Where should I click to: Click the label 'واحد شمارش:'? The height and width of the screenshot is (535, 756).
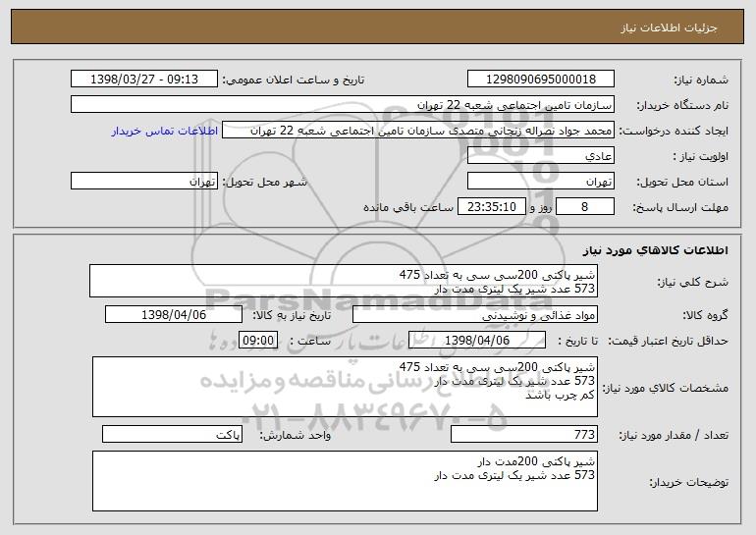coord(296,435)
